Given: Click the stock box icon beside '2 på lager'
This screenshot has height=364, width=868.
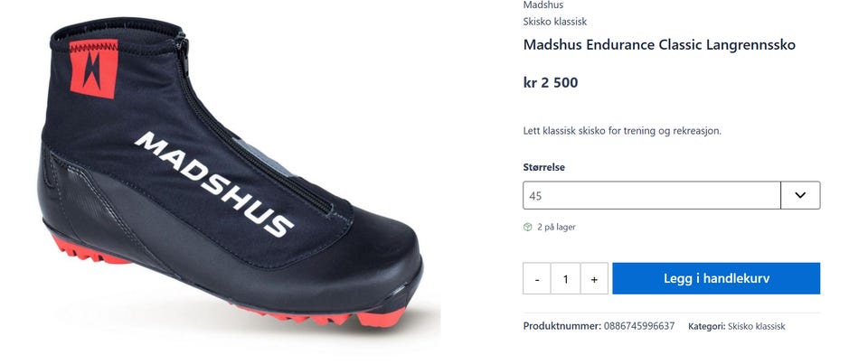Looking at the screenshot, I should (x=527, y=227).
